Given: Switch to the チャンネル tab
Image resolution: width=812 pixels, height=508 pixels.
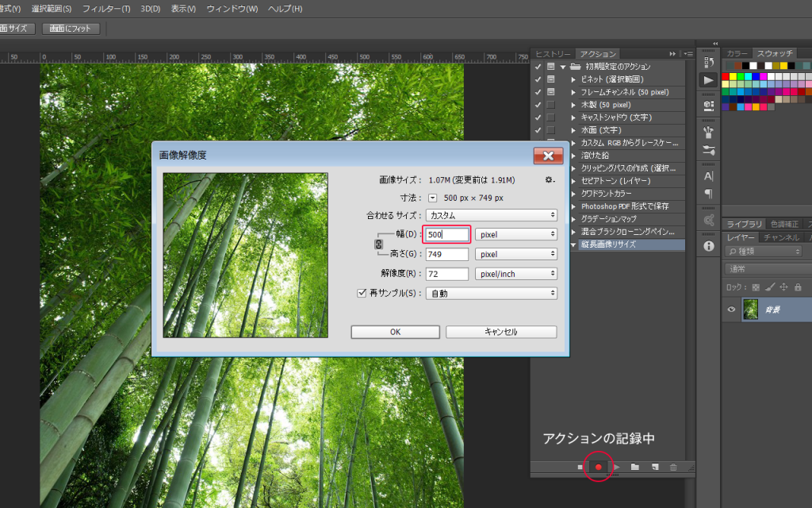Looking at the screenshot, I should pos(781,237).
